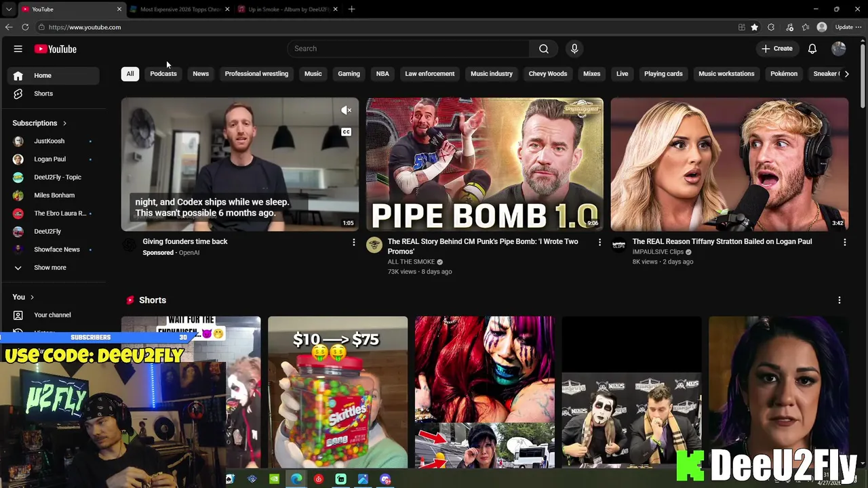This screenshot has width=868, height=488.
Task: Toggle captions on the OpenAI ad preview
Action: coord(347,132)
